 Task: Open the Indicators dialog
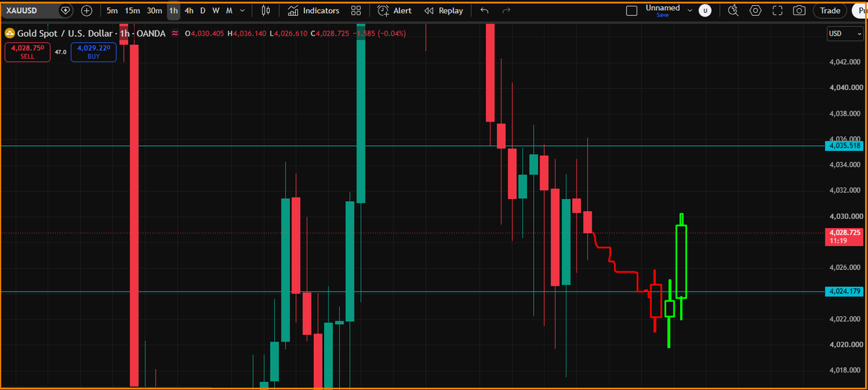[313, 11]
